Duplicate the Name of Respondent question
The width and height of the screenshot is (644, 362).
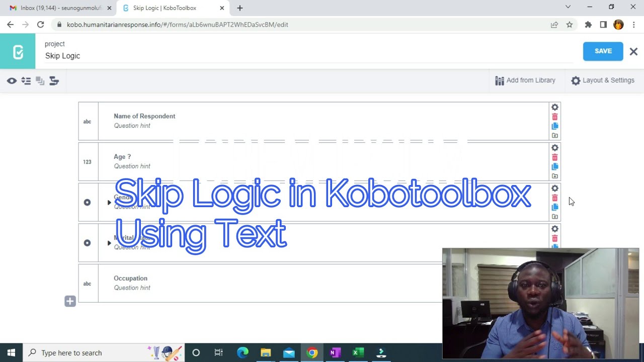pyautogui.click(x=554, y=126)
